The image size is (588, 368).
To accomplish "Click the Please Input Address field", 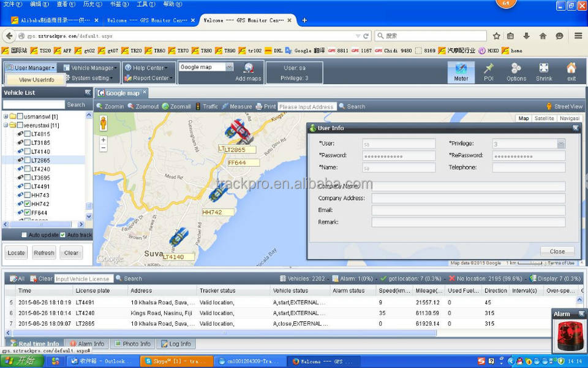I will 306,107.
